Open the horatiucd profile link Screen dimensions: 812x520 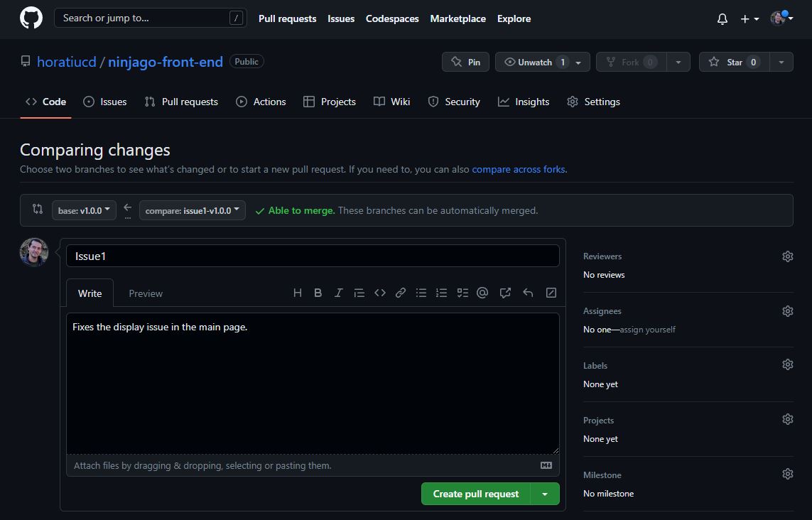(66, 62)
